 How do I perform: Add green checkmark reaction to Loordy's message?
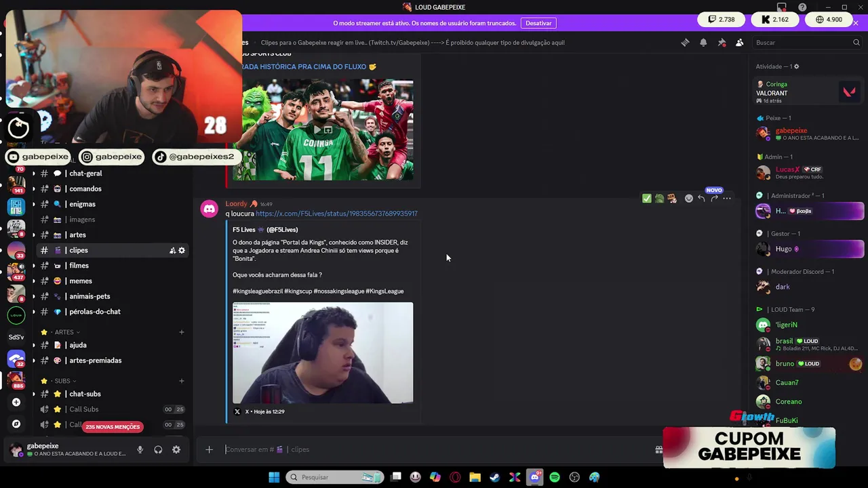pyautogui.click(x=647, y=199)
